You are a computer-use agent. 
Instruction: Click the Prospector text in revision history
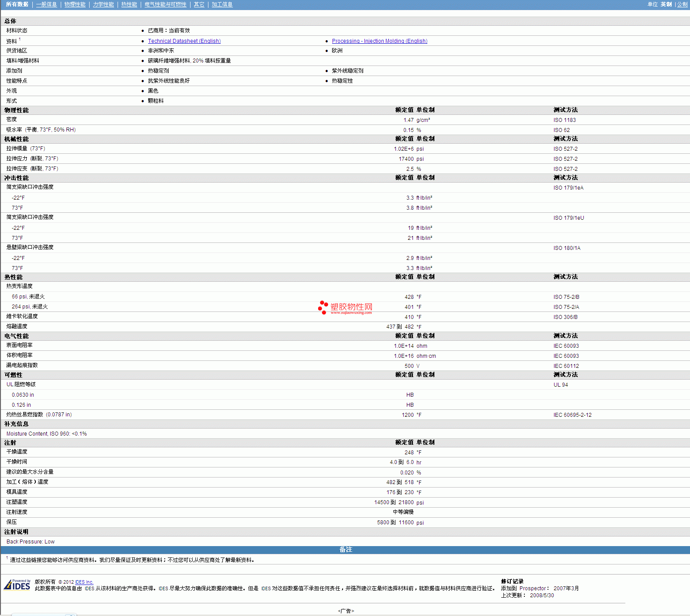533,588
